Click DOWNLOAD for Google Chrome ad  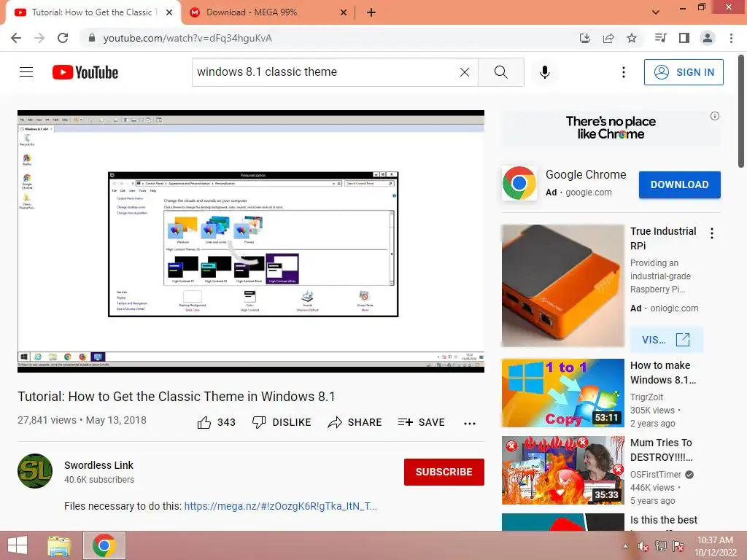pyautogui.click(x=679, y=184)
